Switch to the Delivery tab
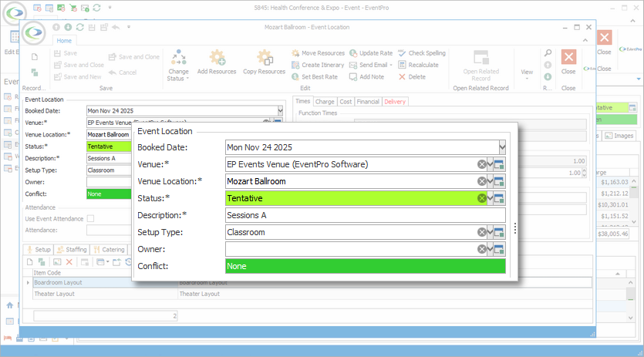The width and height of the screenshot is (644, 357). 395,102
